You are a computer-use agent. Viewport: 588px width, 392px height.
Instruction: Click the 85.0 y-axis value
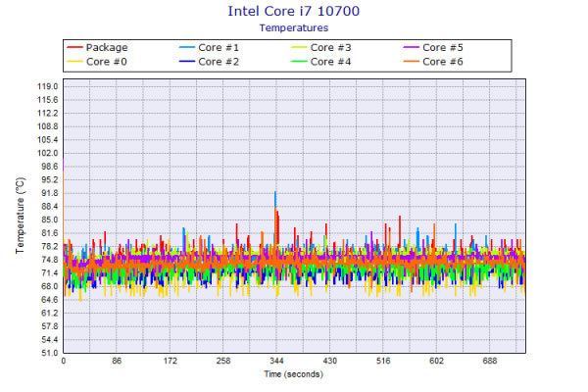coord(50,220)
